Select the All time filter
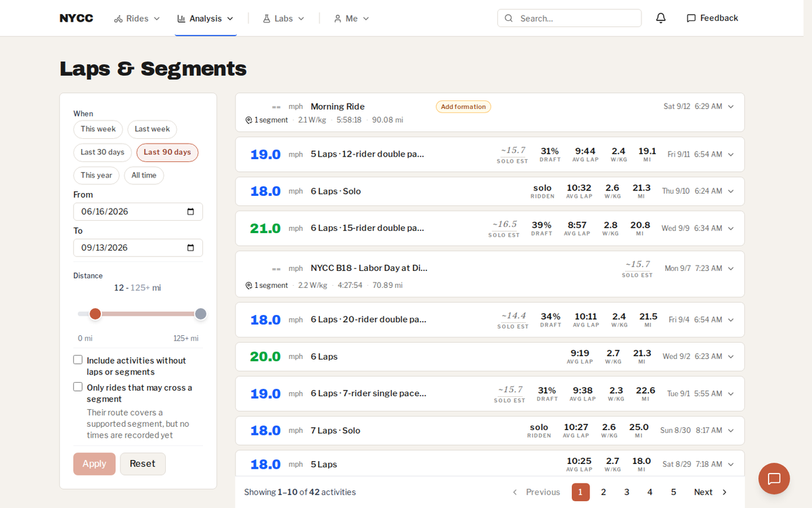The width and height of the screenshot is (812, 508). coord(143,175)
